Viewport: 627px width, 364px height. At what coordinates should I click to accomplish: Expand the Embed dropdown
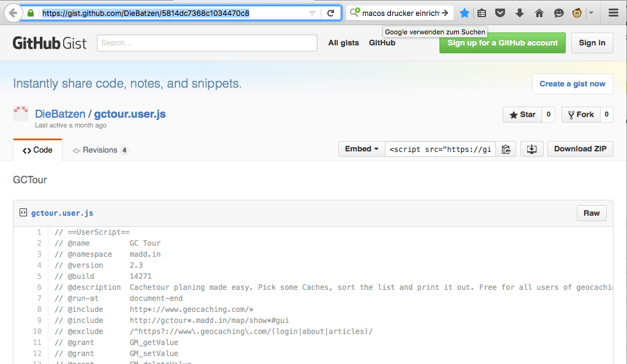pyautogui.click(x=362, y=149)
